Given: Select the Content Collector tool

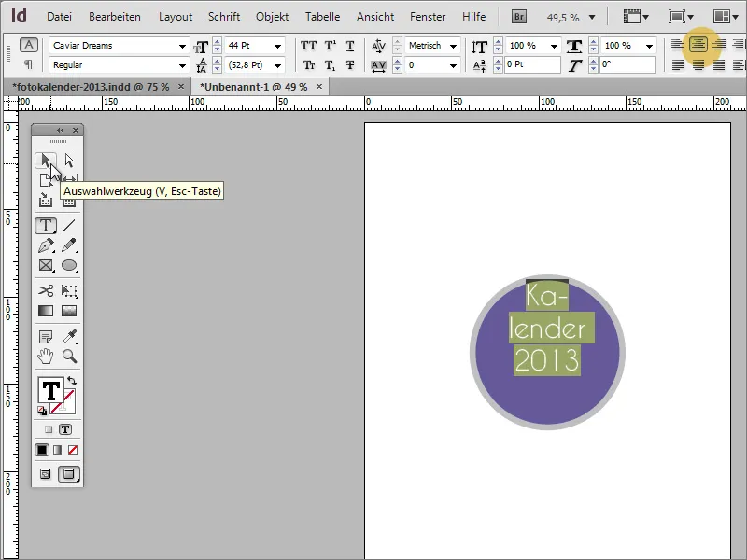Looking at the screenshot, I should 46,200.
